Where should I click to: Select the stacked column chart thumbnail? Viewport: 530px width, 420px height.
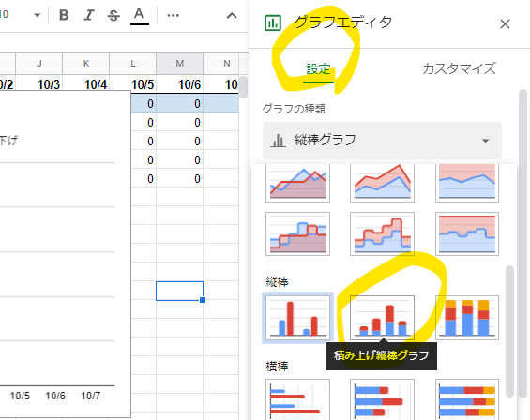382,318
